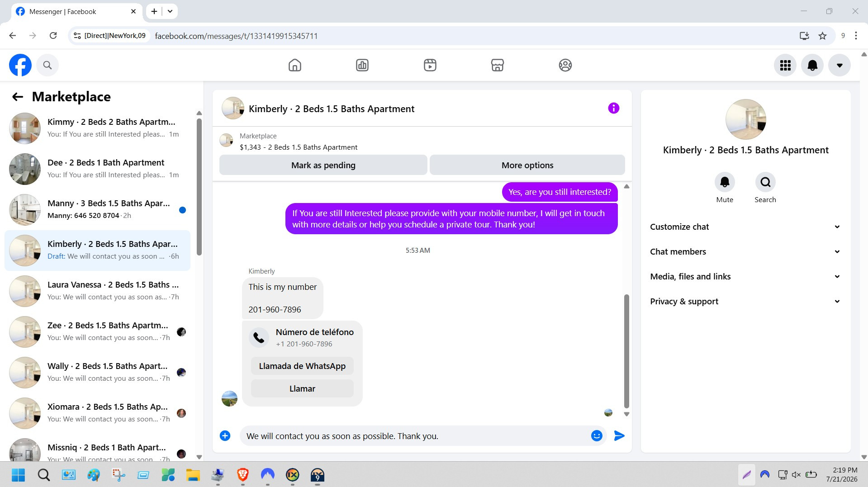Open the message attachments plus icon
Viewport: 868px width, 487px height.
[x=225, y=435]
